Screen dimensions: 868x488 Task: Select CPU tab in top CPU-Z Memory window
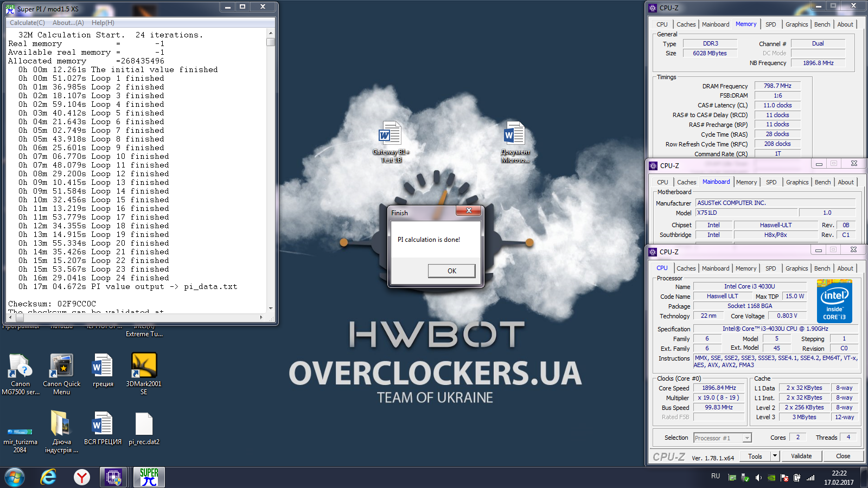point(662,24)
